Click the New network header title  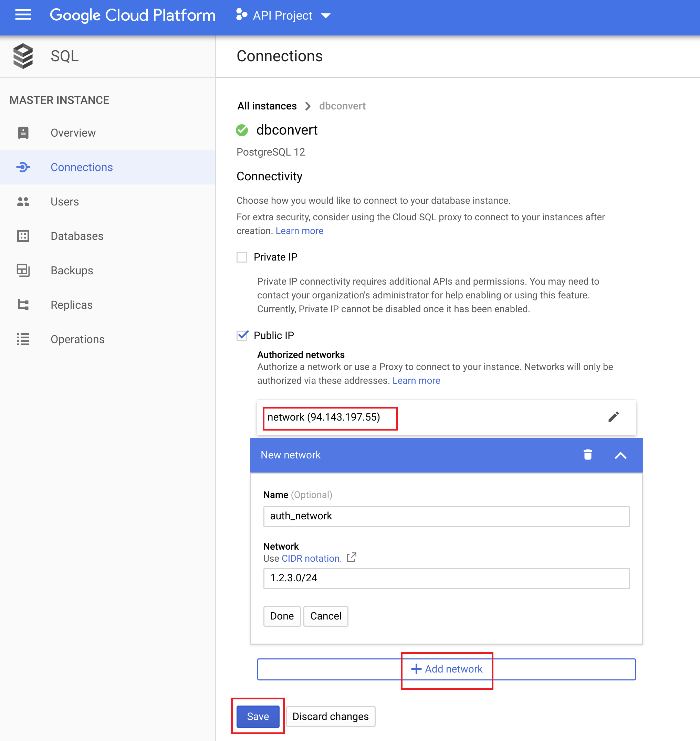pyautogui.click(x=290, y=455)
